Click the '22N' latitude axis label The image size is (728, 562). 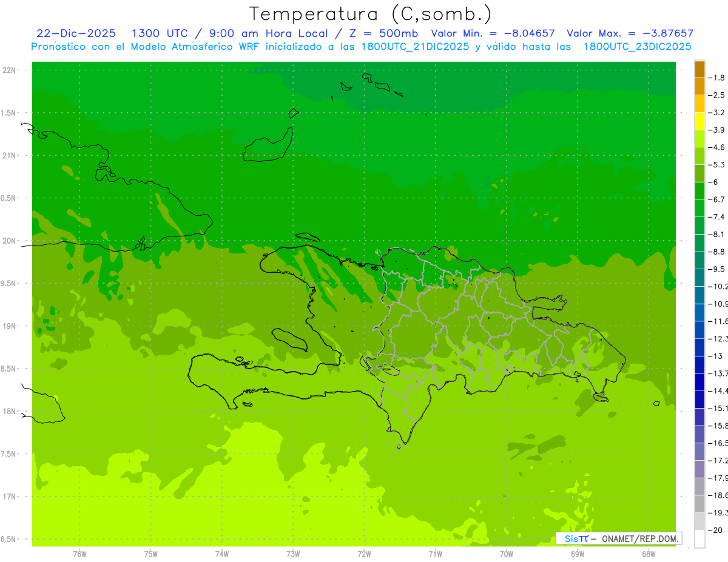pos(10,70)
